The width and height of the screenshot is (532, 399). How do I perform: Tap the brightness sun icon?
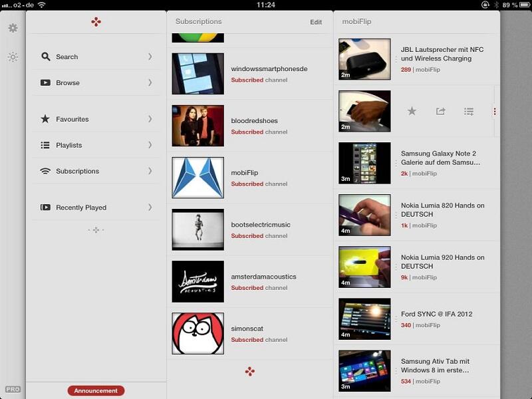click(x=13, y=57)
